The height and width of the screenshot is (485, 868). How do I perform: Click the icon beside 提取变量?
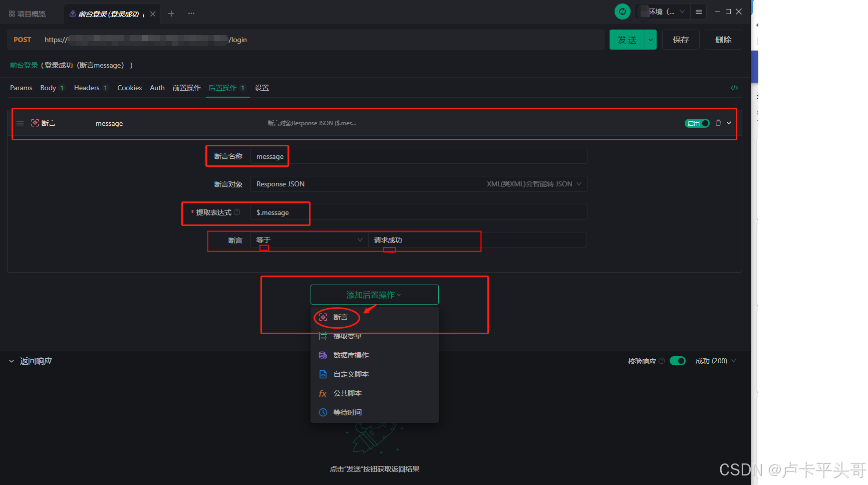point(323,336)
